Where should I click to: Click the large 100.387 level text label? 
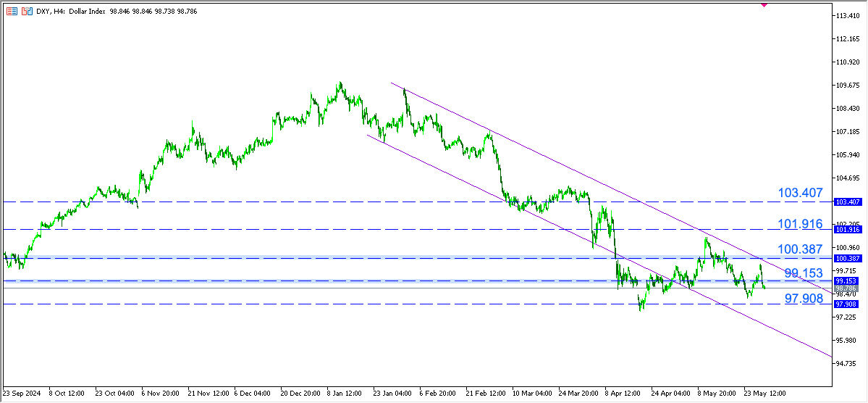[x=800, y=249]
